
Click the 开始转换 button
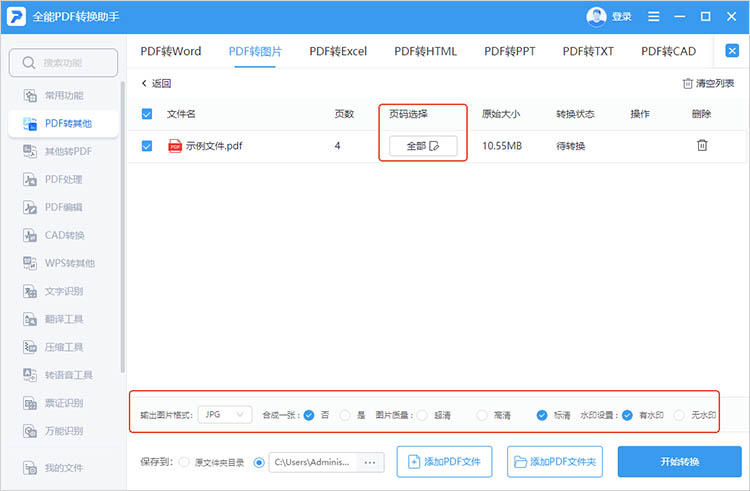click(x=678, y=462)
